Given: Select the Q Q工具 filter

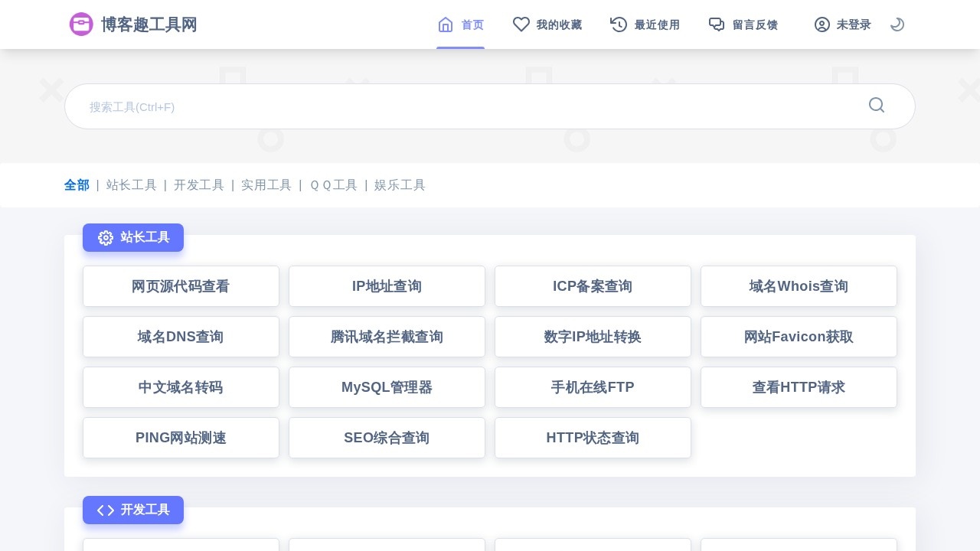Looking at the screenshot, I should coord(333,184).
